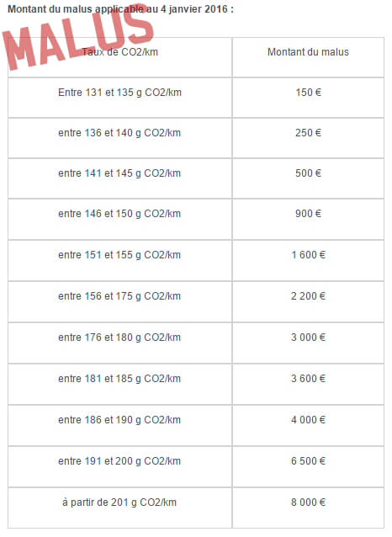Click the 150 € amount cell
The height and width of the screenshot is (537, 392).
coord(308,98)
